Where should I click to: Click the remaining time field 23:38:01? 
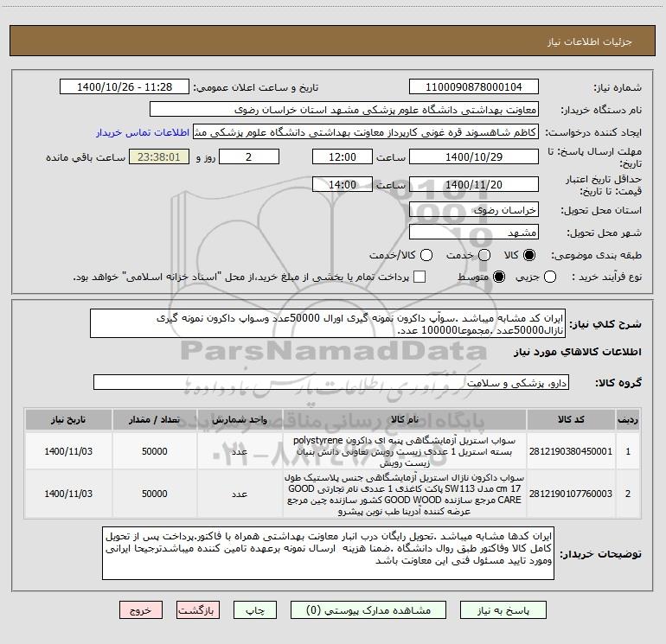[159, 156]
